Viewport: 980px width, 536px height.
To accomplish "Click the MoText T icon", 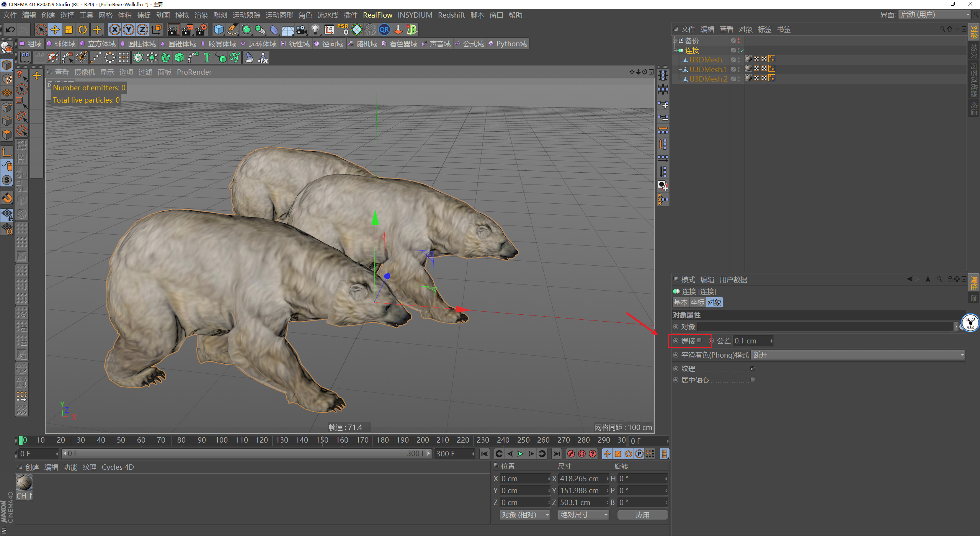I will tap(207, 58).
